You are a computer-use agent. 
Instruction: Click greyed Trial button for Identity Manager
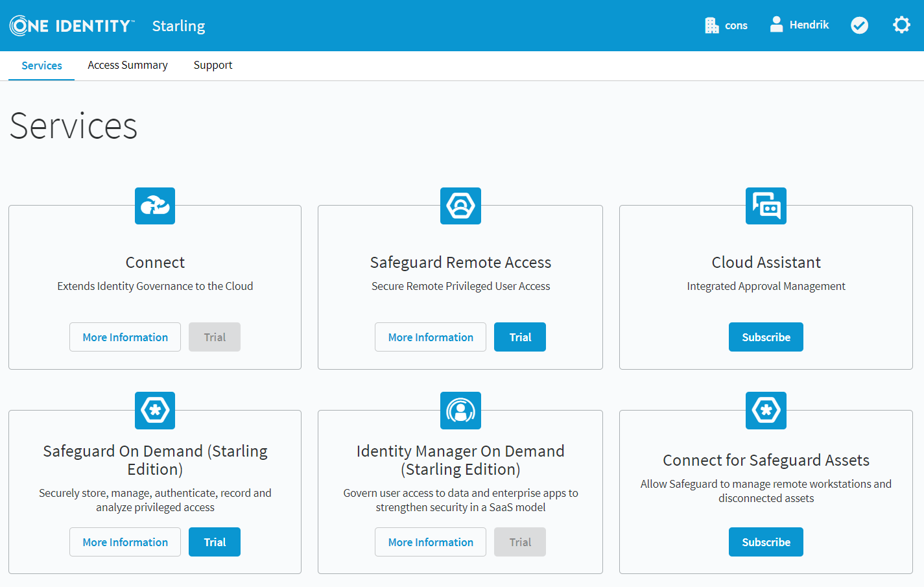pos(520,542)
